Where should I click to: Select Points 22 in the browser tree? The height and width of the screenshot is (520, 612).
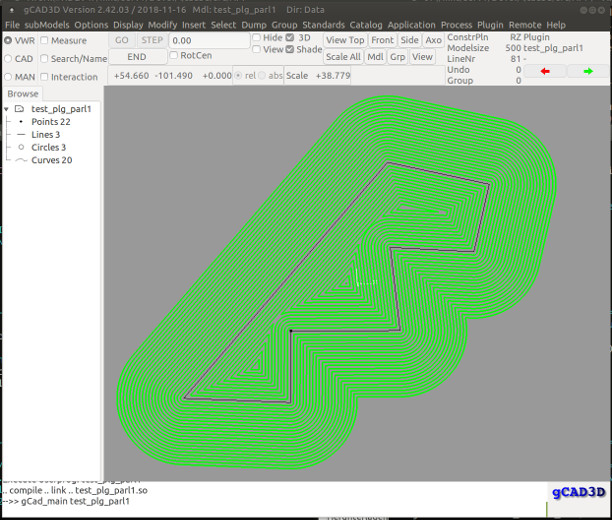click(x=51, y=122)
